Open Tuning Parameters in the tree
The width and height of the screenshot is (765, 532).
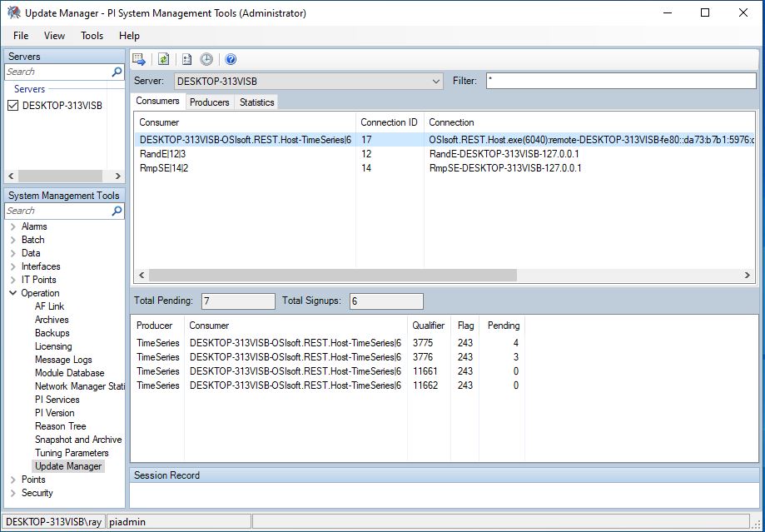72,453
